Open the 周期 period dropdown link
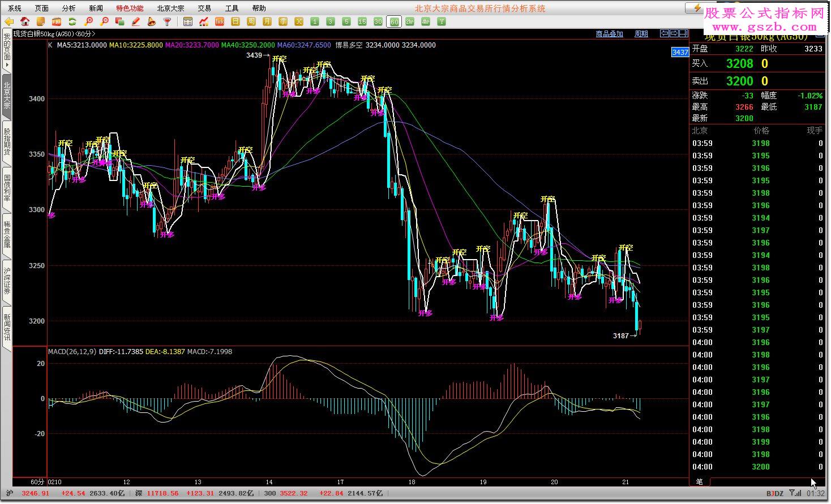831x504 pixels. tap(641, 34)
